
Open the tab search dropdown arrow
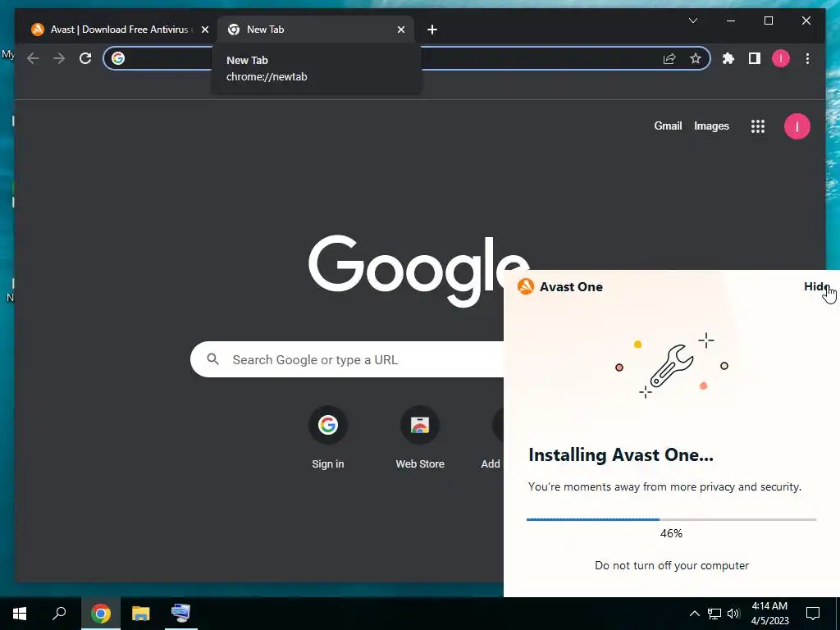692,21
